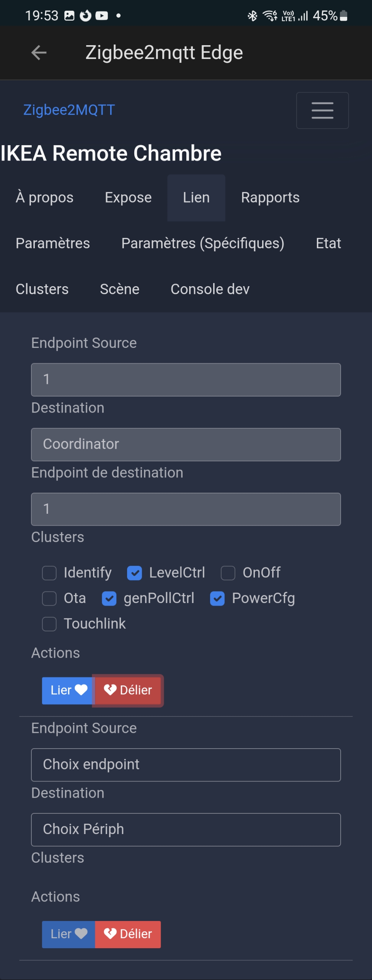Disable the PowerCfg cluster checkbox
This screenshot has width=372, height=980.
coord(217,598)
